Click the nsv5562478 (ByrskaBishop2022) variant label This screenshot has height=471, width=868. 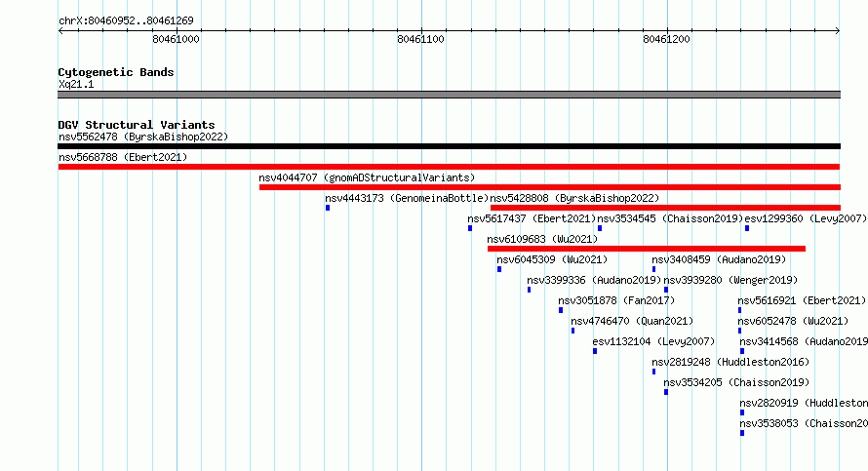[143, 137]
